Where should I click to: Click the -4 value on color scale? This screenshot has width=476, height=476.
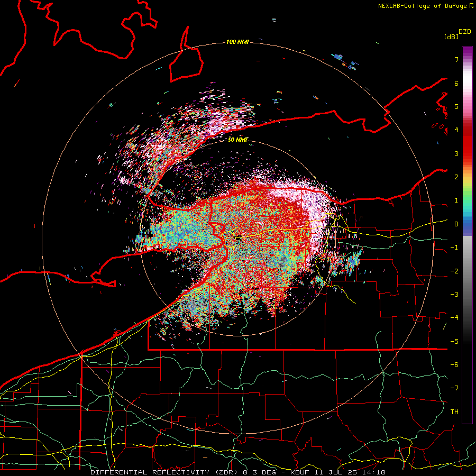(454, 318)
